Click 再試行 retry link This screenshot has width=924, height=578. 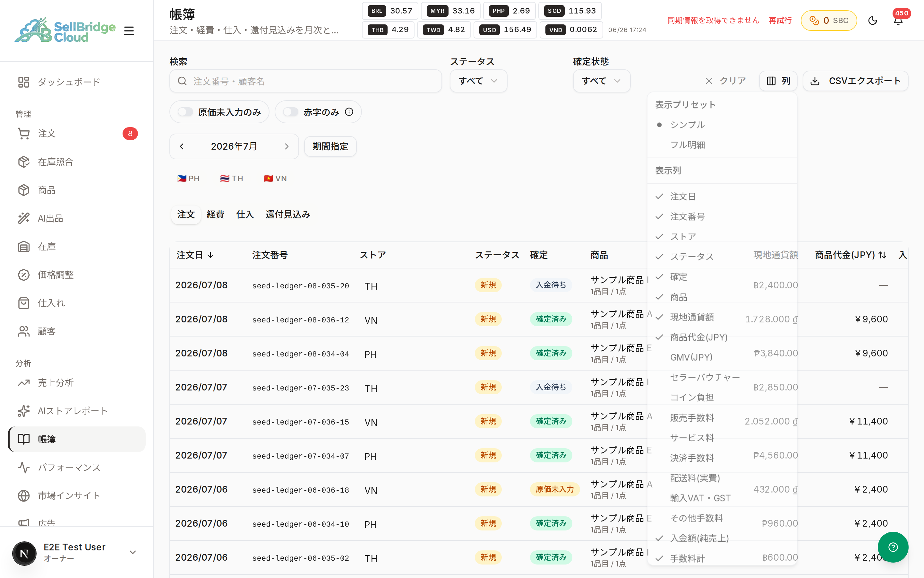780,20
